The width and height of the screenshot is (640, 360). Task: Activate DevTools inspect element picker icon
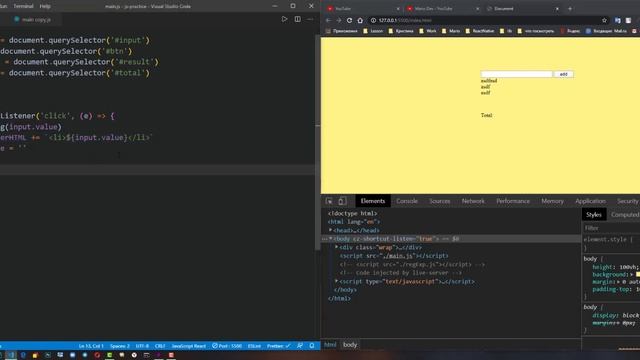[329, 201]
